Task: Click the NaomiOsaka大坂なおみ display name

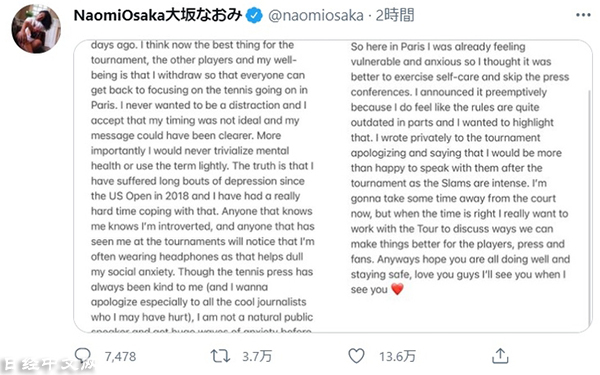Action: (158, 15)
